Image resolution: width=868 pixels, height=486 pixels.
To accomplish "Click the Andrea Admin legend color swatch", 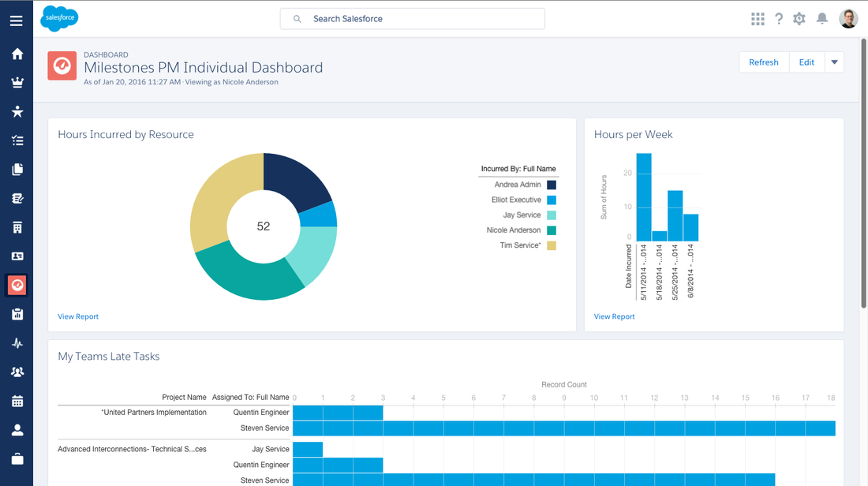I will (552, 185).
